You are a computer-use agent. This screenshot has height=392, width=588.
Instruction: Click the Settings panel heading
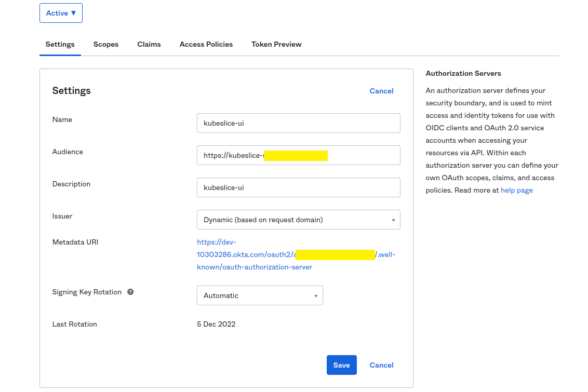(71, 91)
